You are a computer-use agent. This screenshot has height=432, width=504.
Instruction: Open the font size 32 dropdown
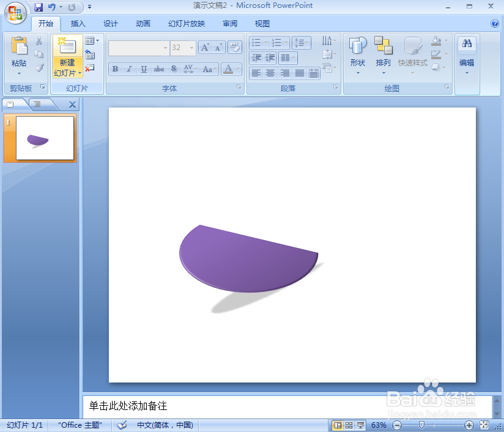[192, 48]
